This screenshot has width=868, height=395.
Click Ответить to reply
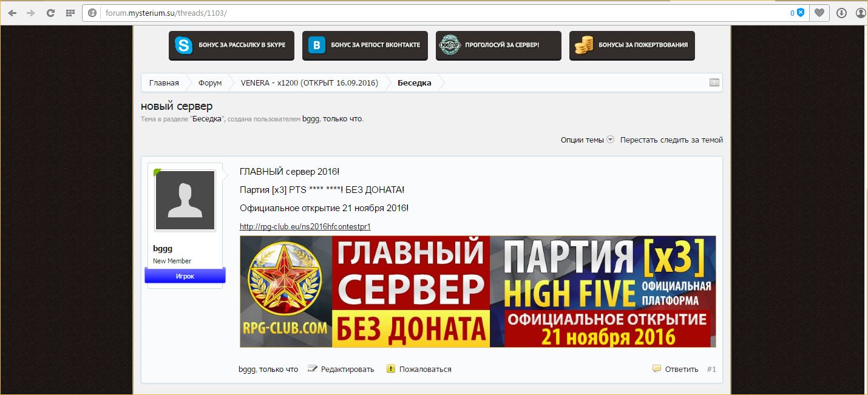[682, 369]
